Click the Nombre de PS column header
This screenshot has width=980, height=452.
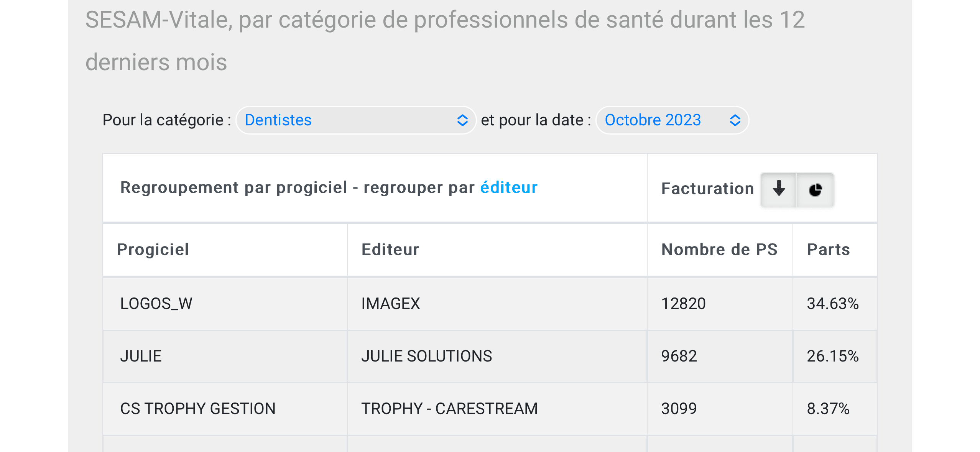(719, 250)
